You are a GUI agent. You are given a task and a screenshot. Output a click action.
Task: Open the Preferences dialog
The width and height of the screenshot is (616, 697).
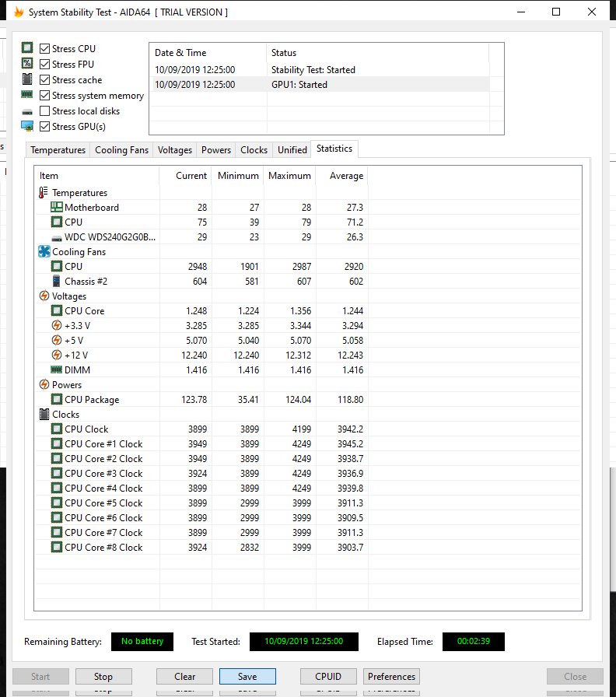coord(392,677)
